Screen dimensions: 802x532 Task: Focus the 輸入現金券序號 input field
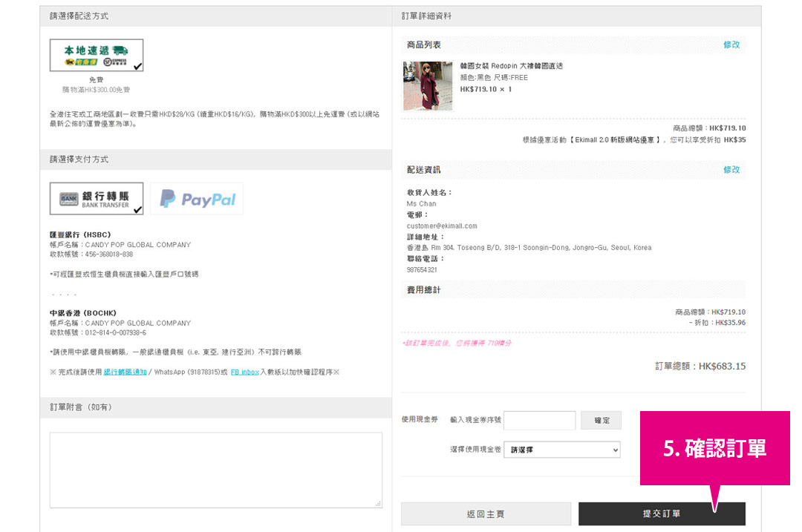click(539, 421)
